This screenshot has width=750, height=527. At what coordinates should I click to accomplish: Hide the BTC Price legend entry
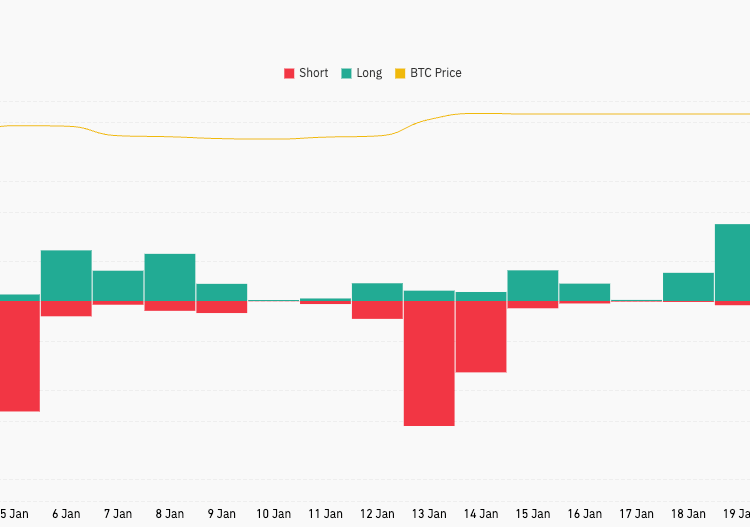coord(435,73)
